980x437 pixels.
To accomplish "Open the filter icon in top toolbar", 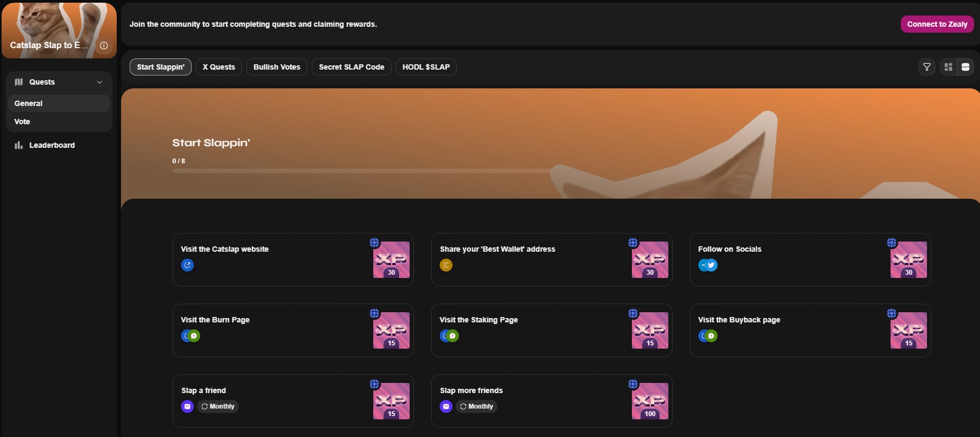I will (x=927, y=67).
